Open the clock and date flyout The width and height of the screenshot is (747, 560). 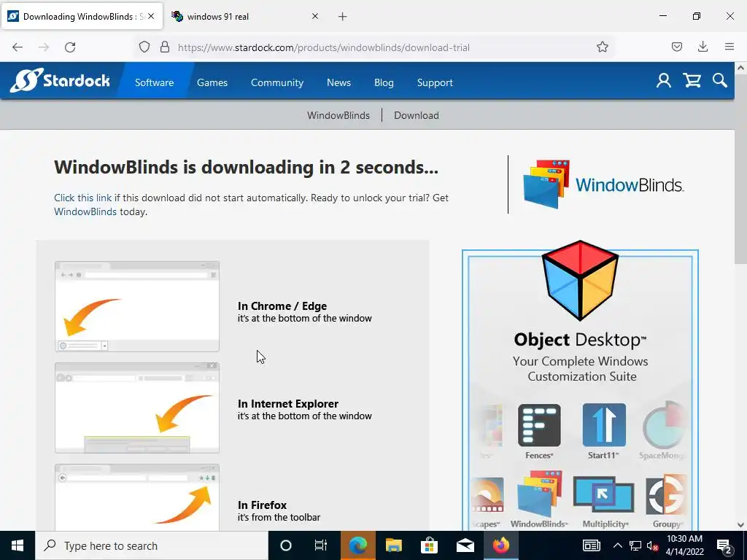pos(684,545)
